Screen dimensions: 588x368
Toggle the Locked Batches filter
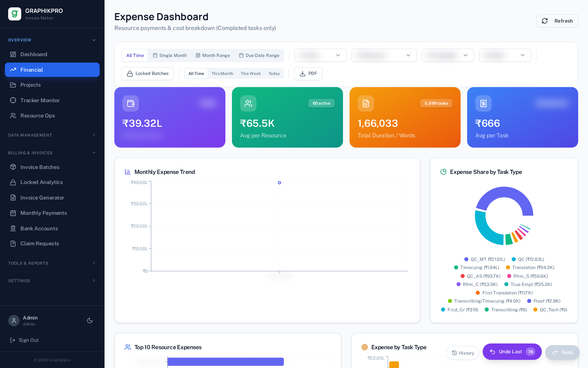148,74
